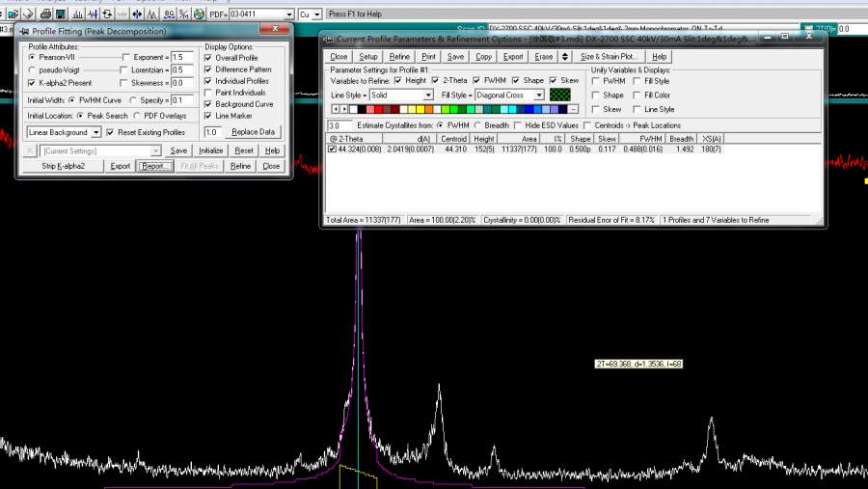Open the Linear Background dropdown
868x489 pixels.
click(x=95, y=132)
